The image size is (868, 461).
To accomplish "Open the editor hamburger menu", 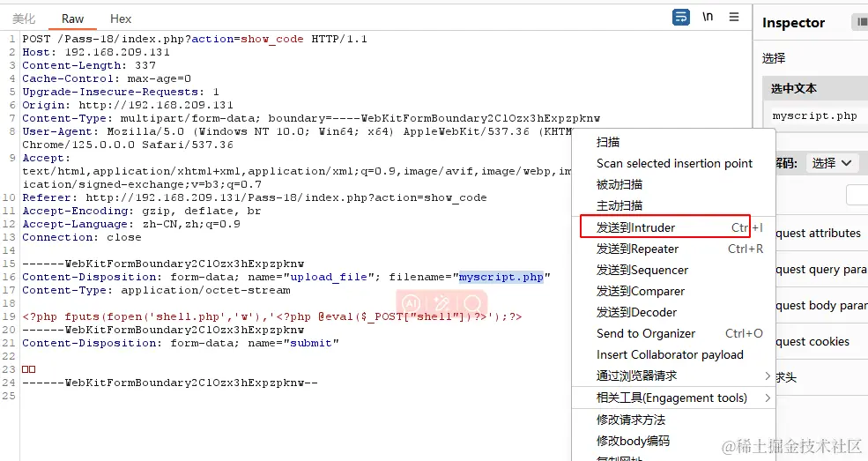I will click(x=734, y=17).
